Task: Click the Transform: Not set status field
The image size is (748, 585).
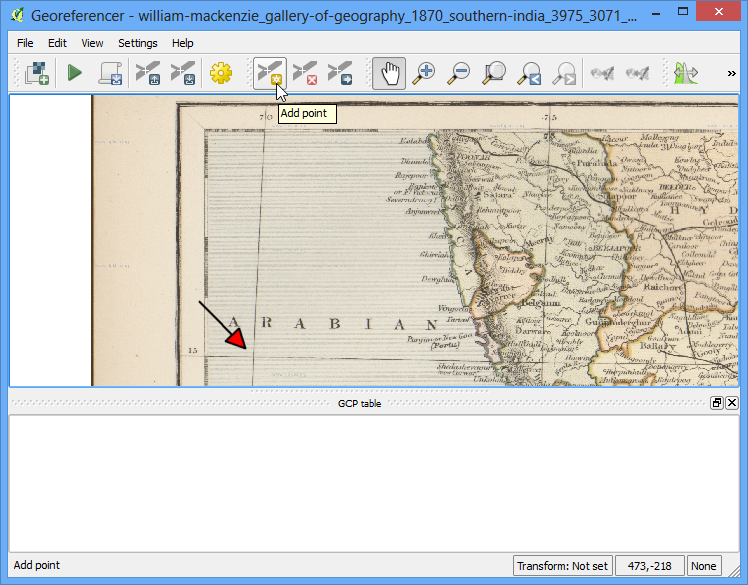Action: (x=562, y=566)
